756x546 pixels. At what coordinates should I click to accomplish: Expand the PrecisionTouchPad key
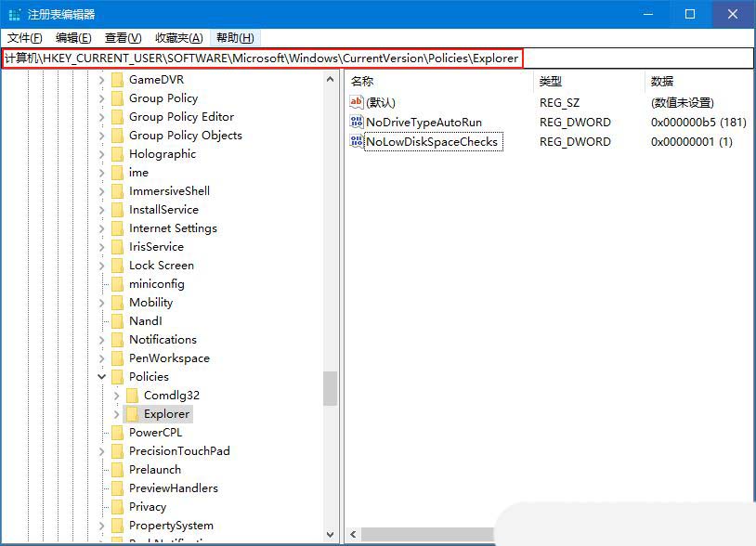[102, 451]
